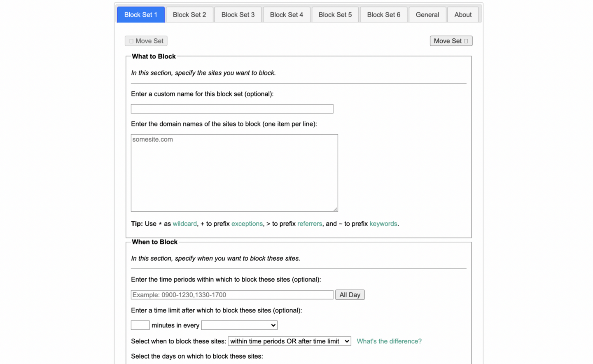The height and width of the screenshot is (364, 593).
Task: Click the minutes time limit field
Action: click(x=140, y=325)
